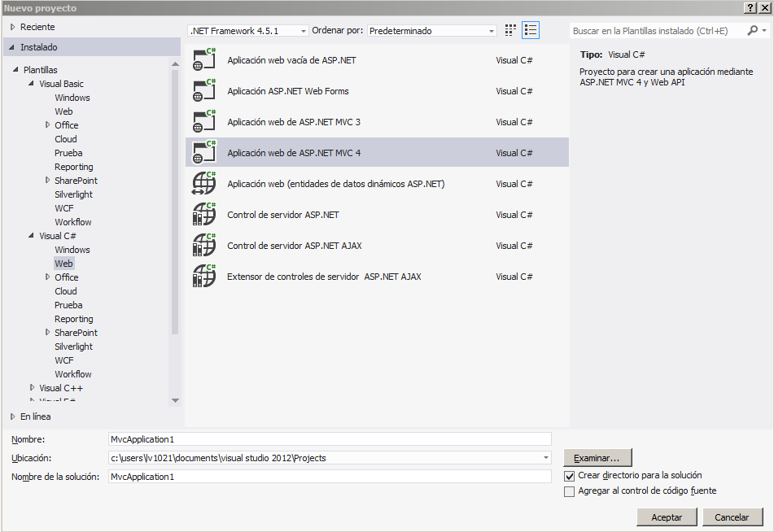This screenshot has height=532, width=774.
Task: Select Extensor de controles de servidor template
Action: pyautogui.click(x=377, y=277)
